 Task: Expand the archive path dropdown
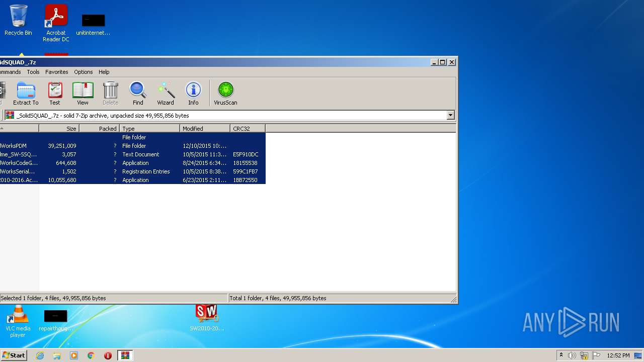[450, 115]
